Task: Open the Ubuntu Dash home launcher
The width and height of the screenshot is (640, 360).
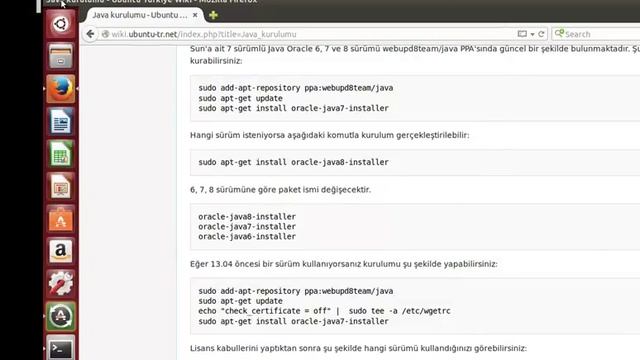Action: click(60, 24)
